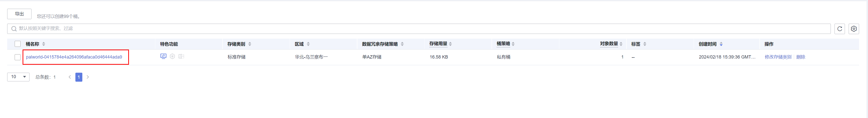Tick the palworld bucket row checkbox
868x118 pixels.
coord(18,57)
